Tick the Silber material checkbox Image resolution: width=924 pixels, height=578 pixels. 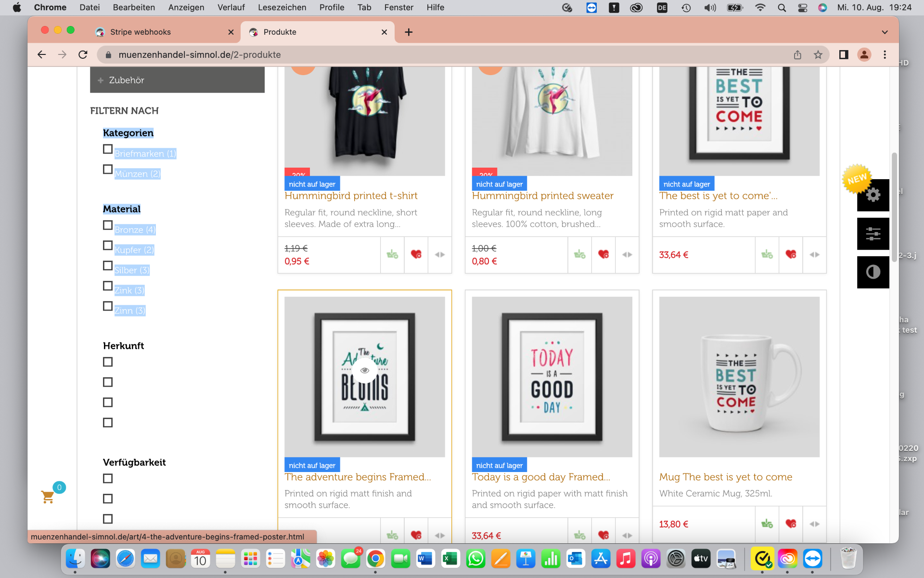[108, 266]
